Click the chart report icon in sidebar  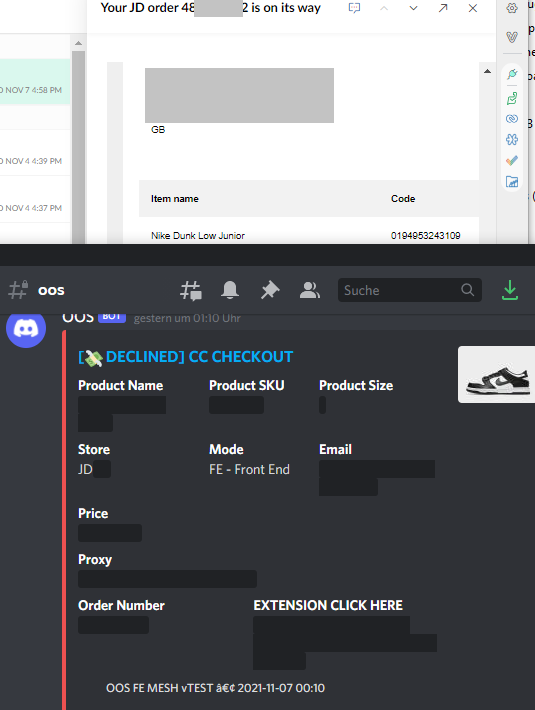512,182
